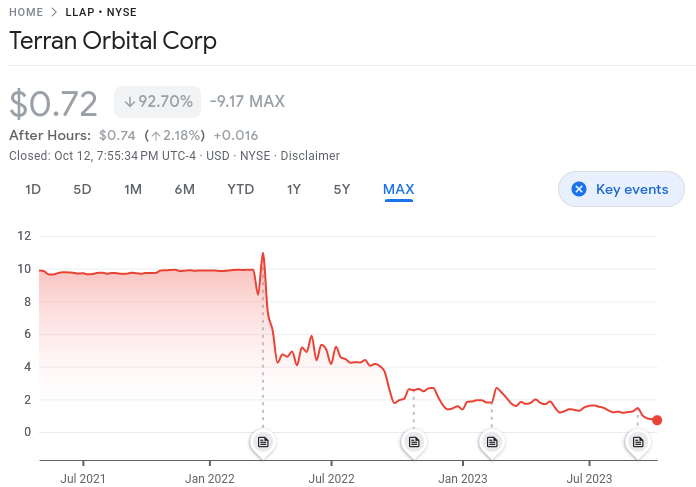This screenshot has width=696, height=487.
Task: Show the YTD price range
Action: 240,189
